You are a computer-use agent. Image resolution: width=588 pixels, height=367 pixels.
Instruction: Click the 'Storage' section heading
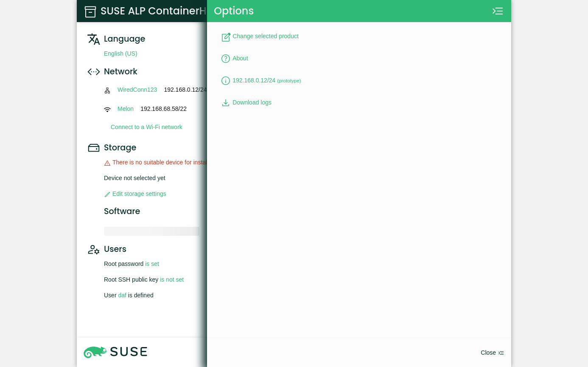pos(120,147)
